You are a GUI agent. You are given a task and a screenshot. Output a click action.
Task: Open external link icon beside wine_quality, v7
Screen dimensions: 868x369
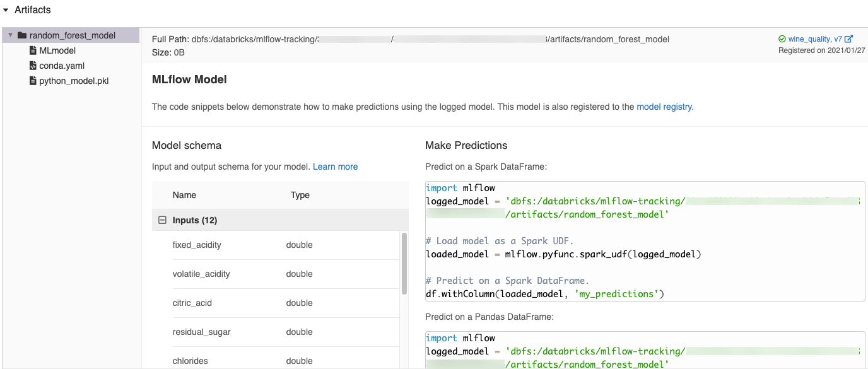(x=849, y=38)
